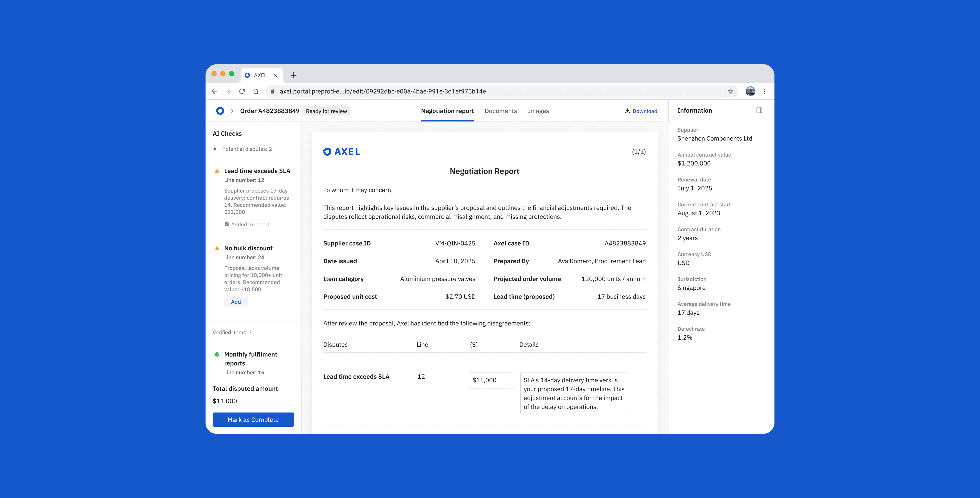Click the annual contract value $1,200,000
The width and height of the screenshot is (980, 498).
point(694,163)
